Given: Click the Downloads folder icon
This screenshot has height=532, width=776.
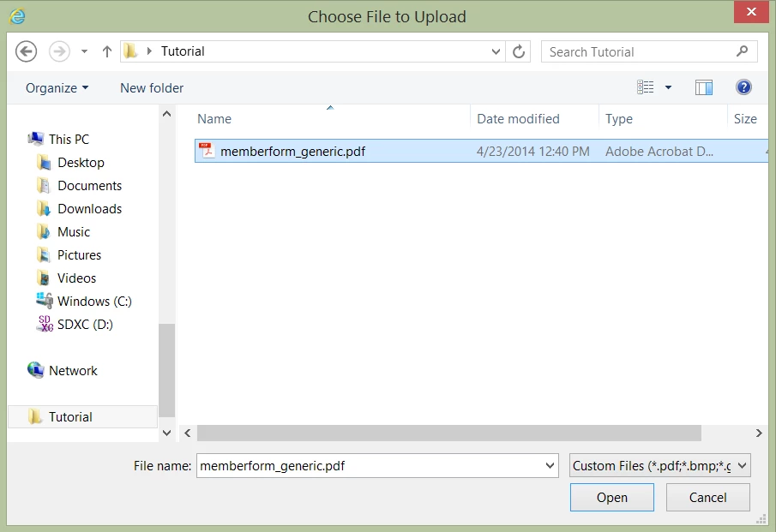Looking at the screenshot, I should pyautogui.click(x=44, y=209).
